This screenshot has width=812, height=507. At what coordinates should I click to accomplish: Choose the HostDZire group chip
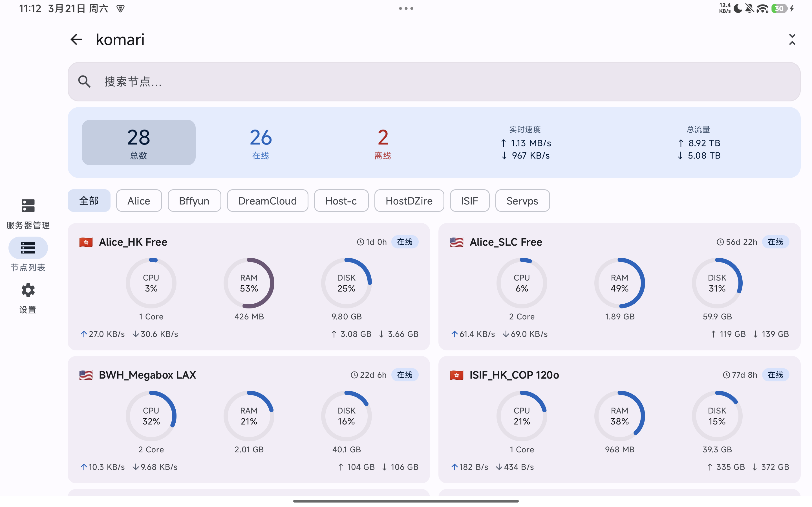[x=409, y=201]
